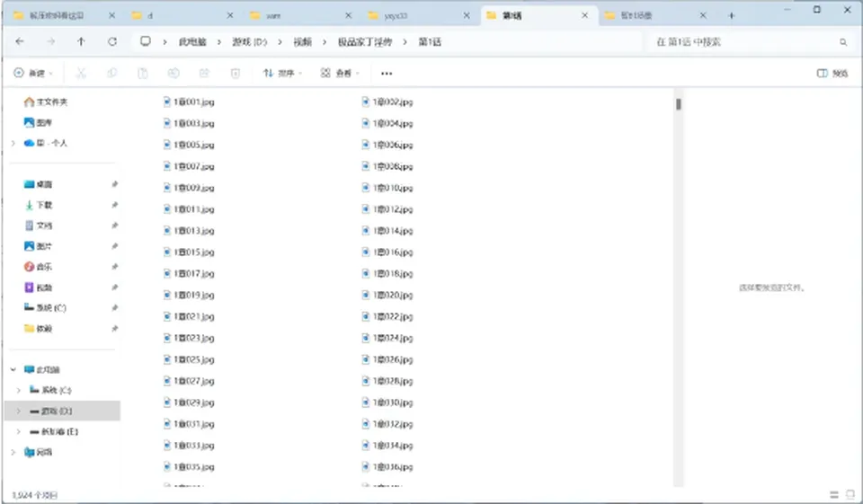Click 此电脑 in the breadcrumb path

[x=192, y=42]
